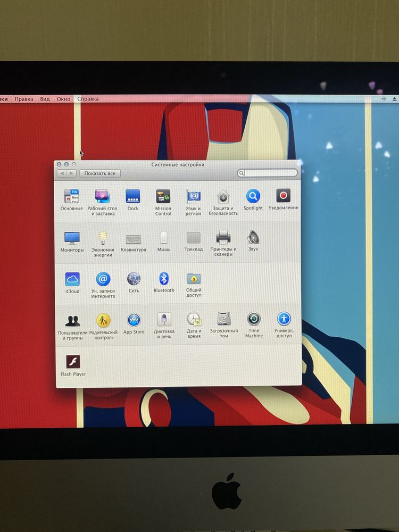Open Трекпад preferences
The width and height of the screenshot is (399, 532).
tap(194, 238)
